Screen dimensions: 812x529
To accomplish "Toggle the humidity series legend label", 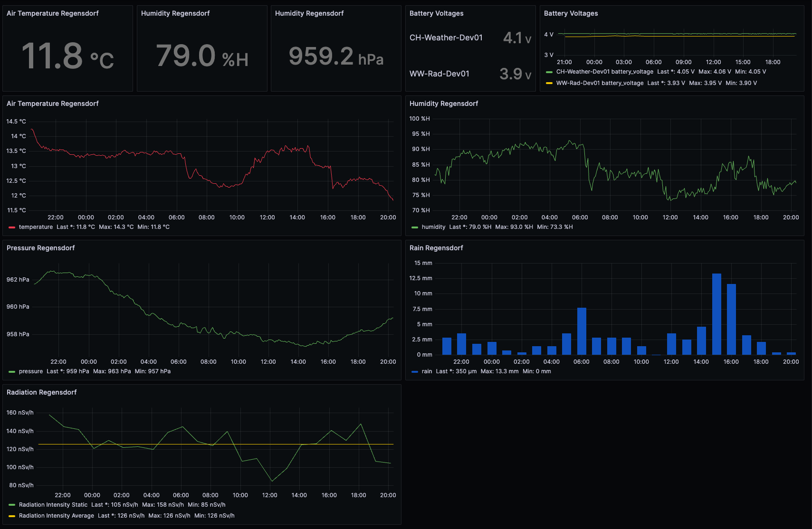I will pyautogui.click(x=433, y=227).
